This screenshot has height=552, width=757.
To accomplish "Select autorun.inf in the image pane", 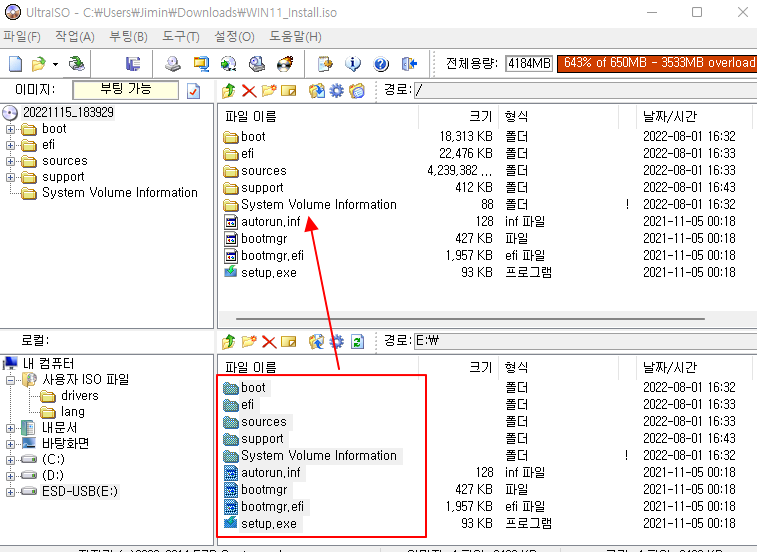I will 270,222.
